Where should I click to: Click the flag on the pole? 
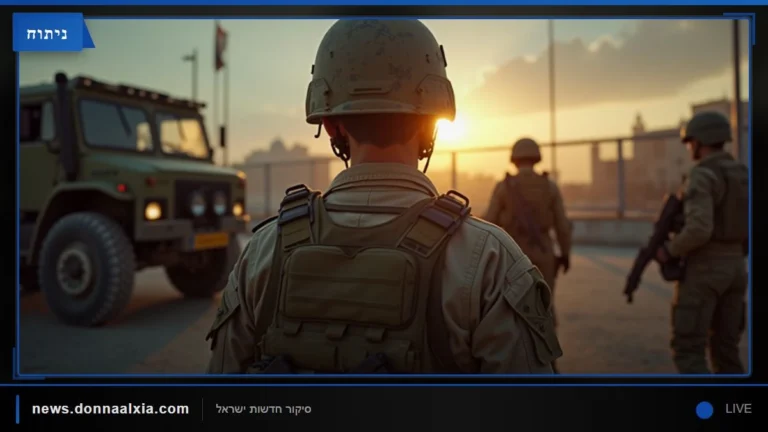click(220, 48)
